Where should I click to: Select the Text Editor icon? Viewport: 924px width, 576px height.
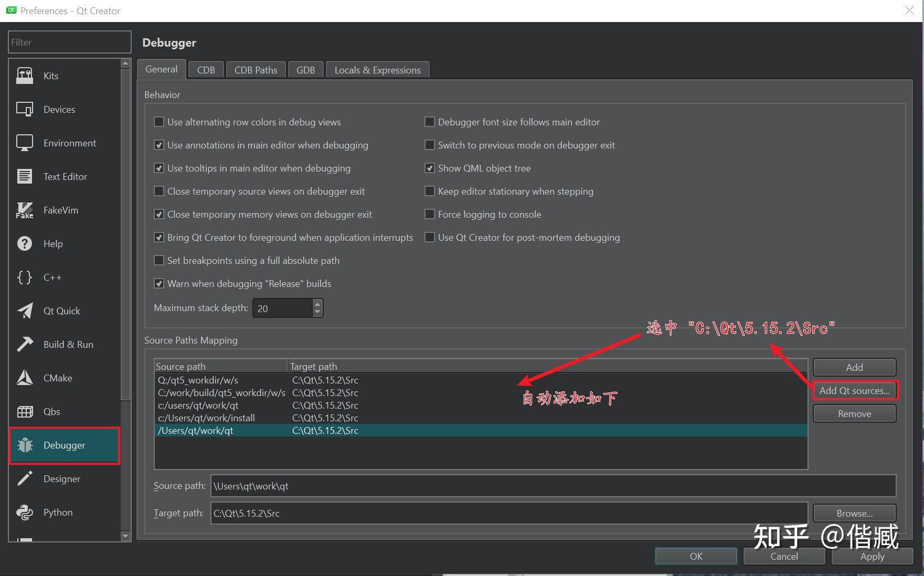[x=25, y=177]
